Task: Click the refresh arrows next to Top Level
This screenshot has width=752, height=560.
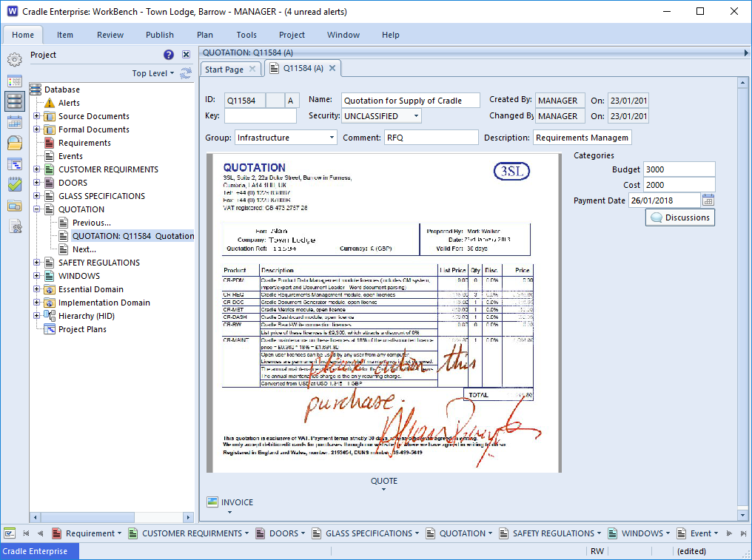Action: tap(186, 73)
